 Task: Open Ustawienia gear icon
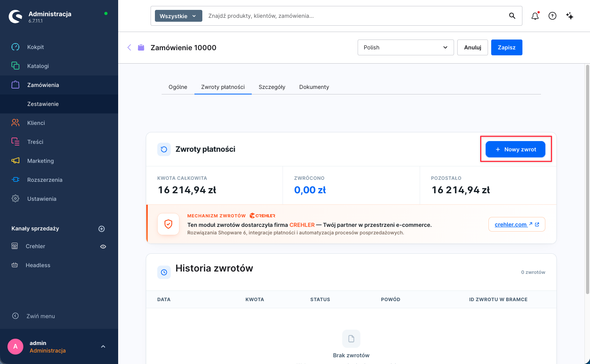(x=15, y=199)
